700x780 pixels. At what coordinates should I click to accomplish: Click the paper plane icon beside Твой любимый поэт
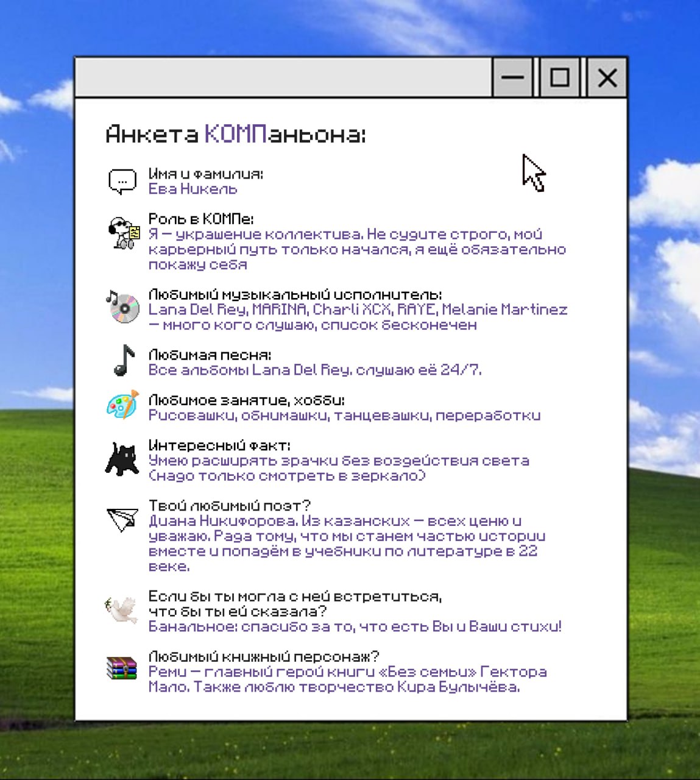tap(122, 519)
